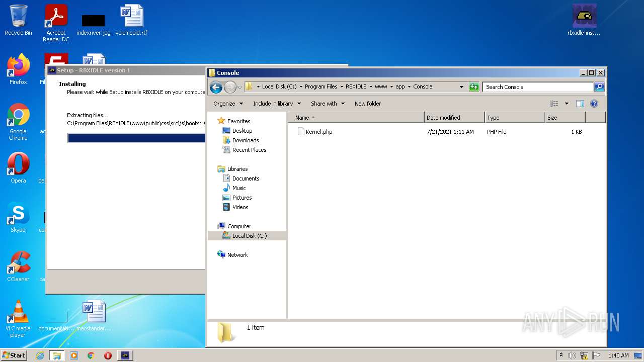This screenshot has height=362, width=644.
Task: Open the Opera desktop icon
Action: 18,168
